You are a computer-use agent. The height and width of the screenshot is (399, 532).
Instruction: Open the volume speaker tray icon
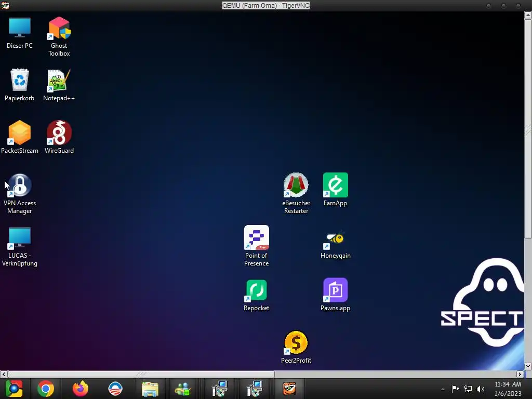tap(481, 389)
